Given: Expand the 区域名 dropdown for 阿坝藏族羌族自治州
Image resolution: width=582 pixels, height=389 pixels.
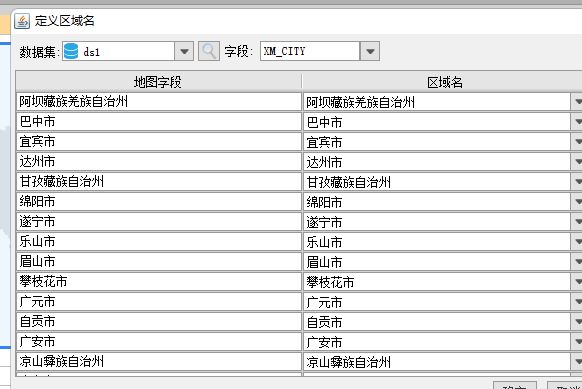Looking at the screenshot, I should 577,102.
